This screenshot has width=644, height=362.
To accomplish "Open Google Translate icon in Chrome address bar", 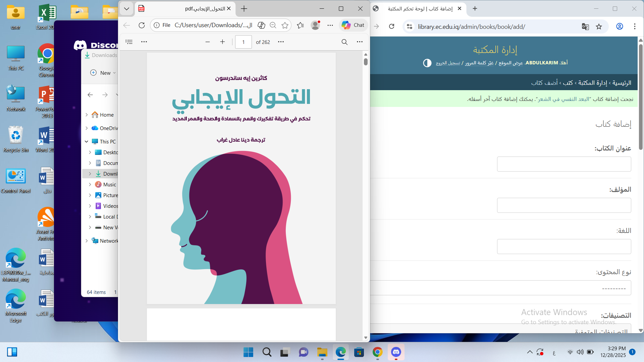I will [585, 26].
